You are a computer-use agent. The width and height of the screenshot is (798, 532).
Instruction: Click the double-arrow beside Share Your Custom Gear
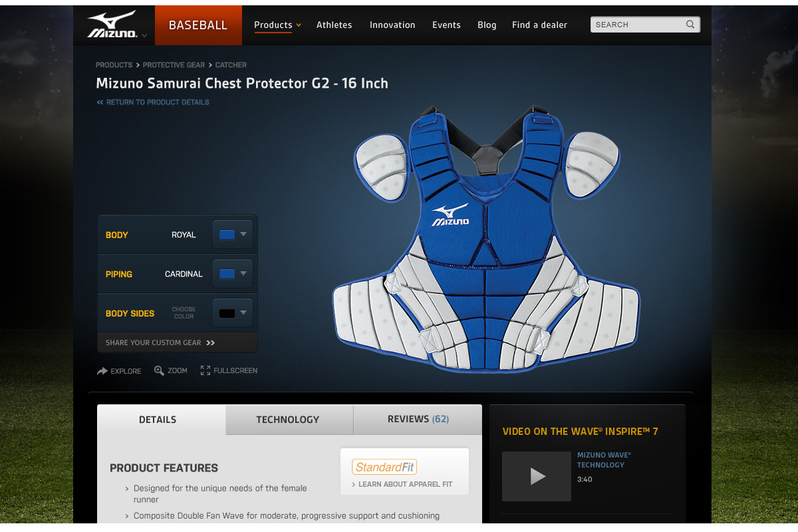tap(210, 343)
